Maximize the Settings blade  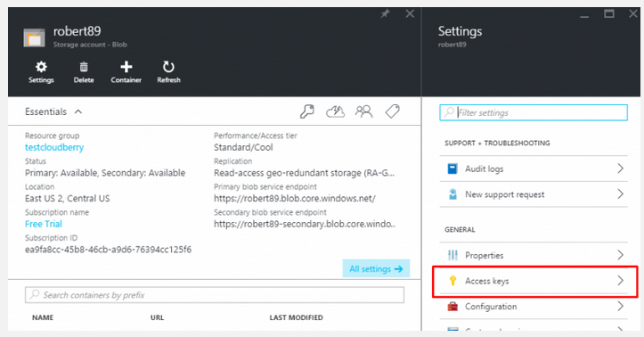point(609,13)
